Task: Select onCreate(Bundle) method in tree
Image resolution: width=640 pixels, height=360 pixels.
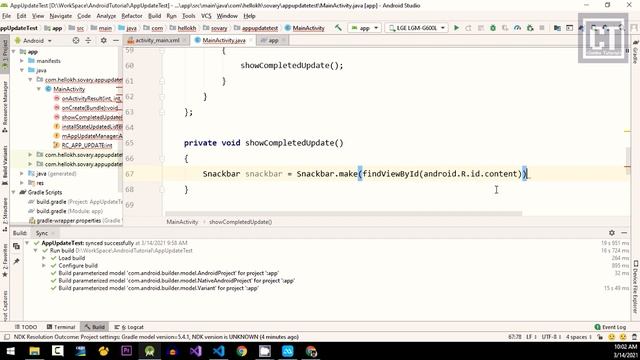Action: [x=91, y=108]
